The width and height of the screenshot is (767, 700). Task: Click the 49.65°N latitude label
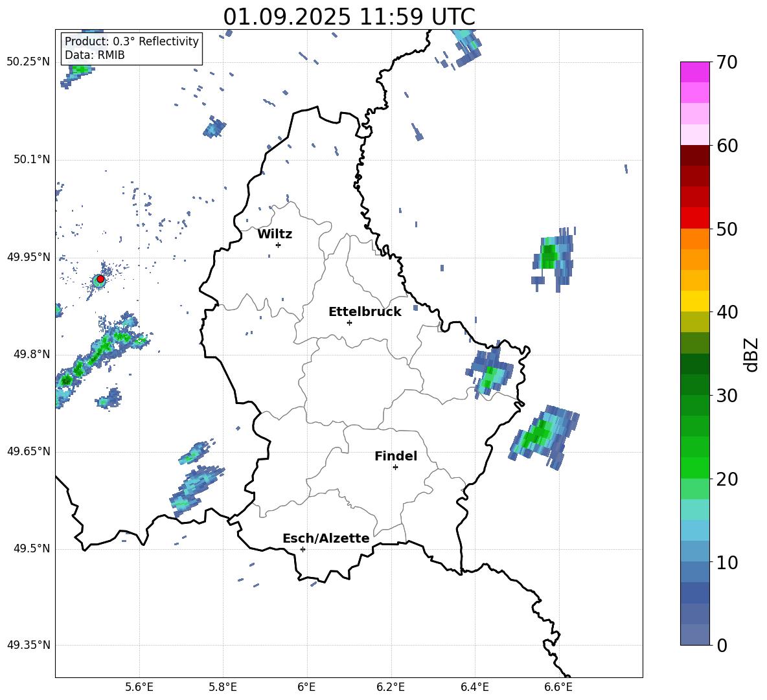pos(28,451)
